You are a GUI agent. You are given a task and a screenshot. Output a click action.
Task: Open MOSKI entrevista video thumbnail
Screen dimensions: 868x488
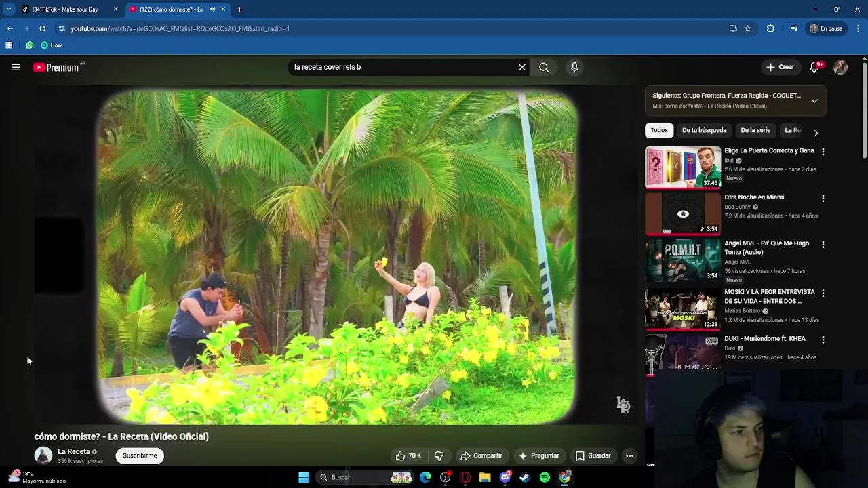coord(682,308)
